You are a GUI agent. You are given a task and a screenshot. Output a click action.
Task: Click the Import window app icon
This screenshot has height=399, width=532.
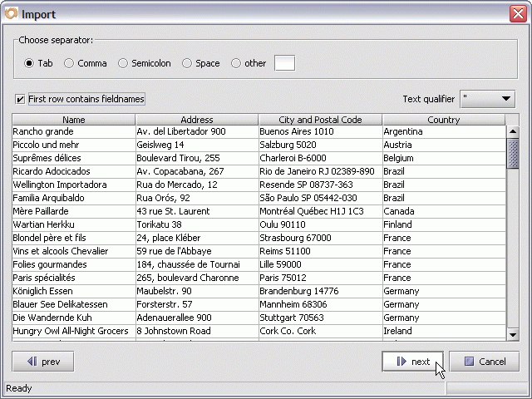point(11,13)
